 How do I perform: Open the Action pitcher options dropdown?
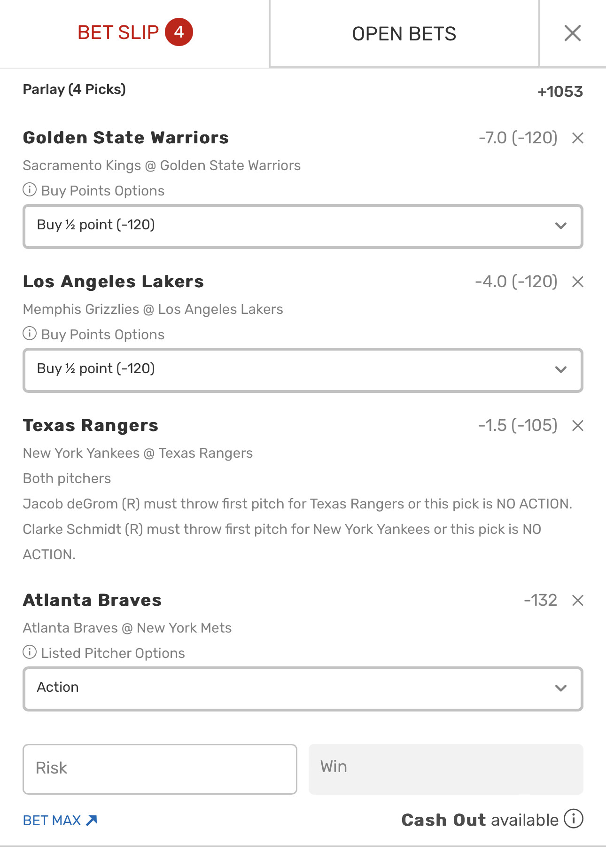click(303, 689)
